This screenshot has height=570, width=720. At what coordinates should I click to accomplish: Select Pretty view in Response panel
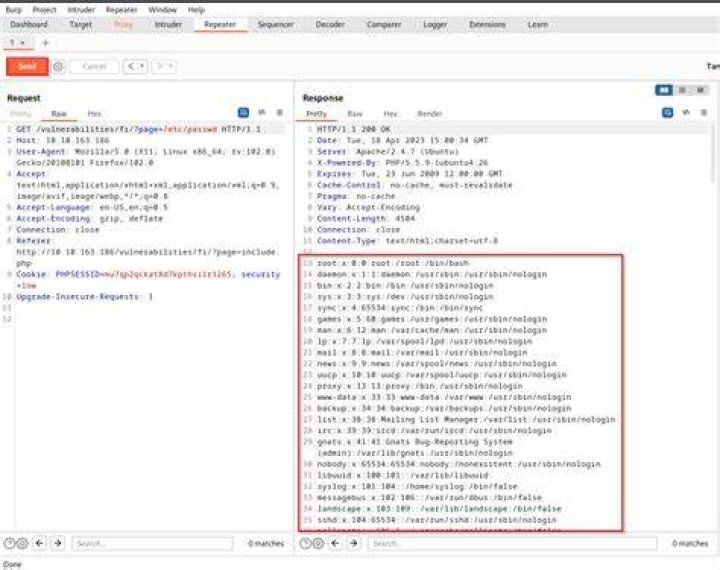316,114
